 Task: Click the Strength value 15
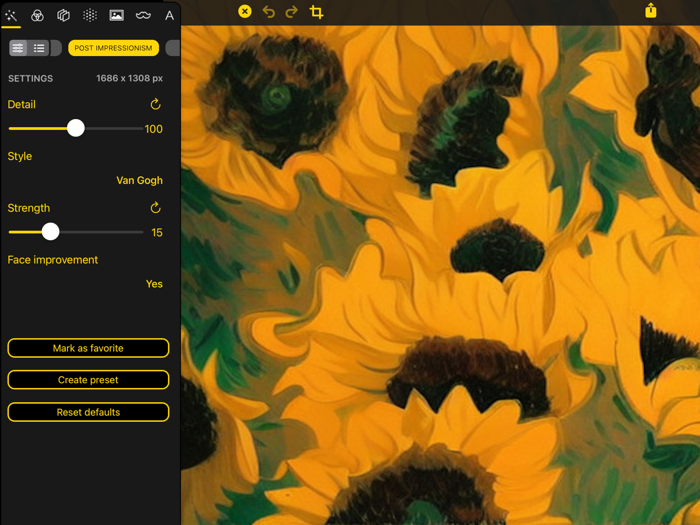coord(157,233)
